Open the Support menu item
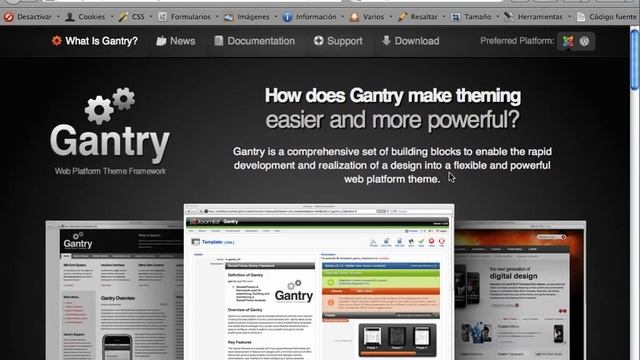Screen dimensions: 640x360 click(345, 41)
